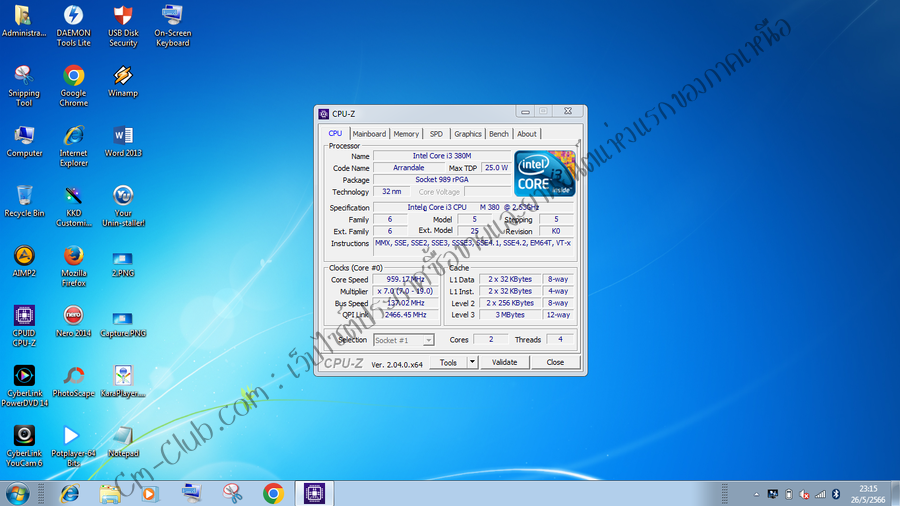Select Google Chrome desktop icon
The width and height of the screenshot is (900, 506).
pyautogui.click(x=73, y=86)
